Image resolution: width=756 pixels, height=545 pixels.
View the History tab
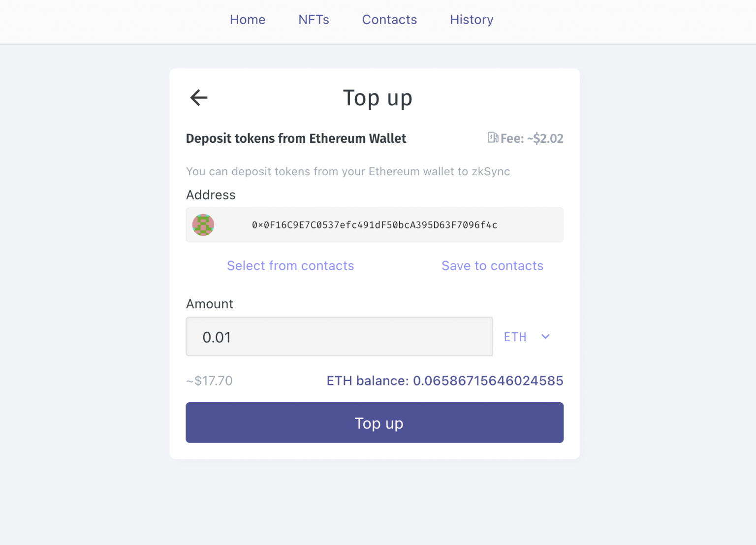(x=472, y=20)
